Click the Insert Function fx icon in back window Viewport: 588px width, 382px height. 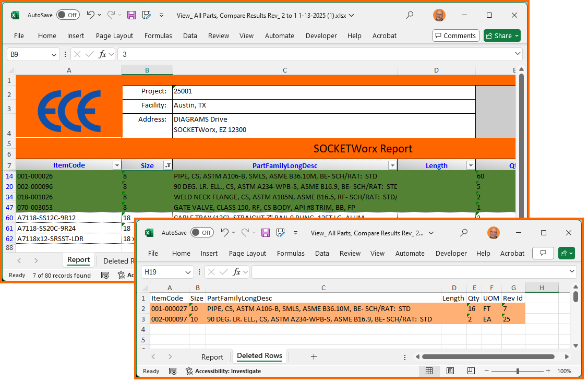click(x=102, y=54)
